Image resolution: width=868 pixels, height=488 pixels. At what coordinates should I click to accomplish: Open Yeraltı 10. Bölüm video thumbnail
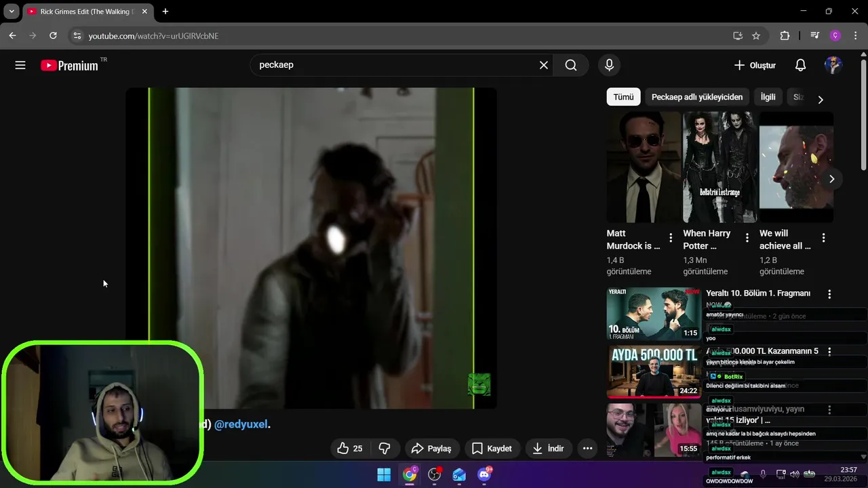pos(654,314)
